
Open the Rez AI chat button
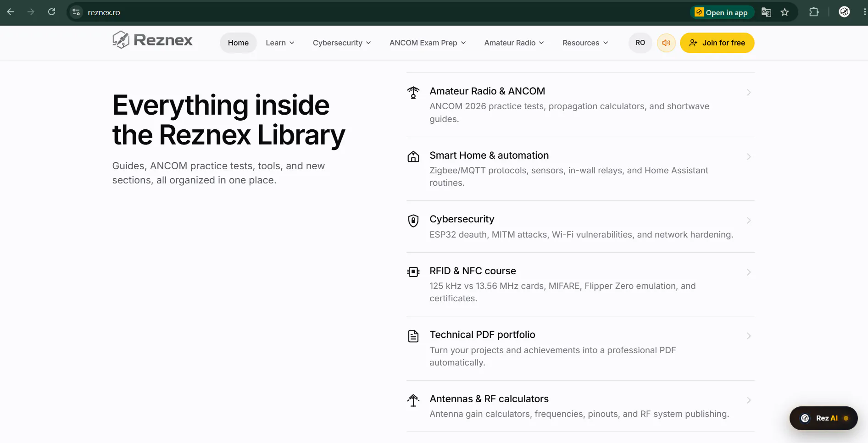pyautogui.click(x=823, y=418)
